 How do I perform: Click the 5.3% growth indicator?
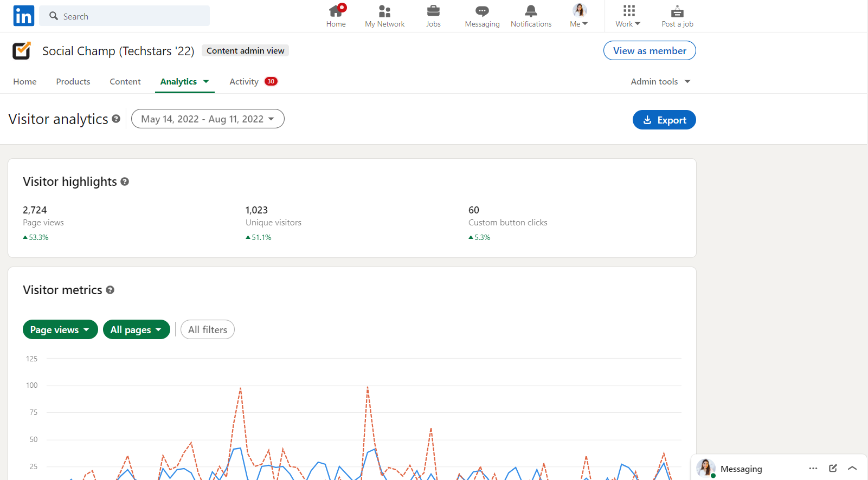coord(479,237)
